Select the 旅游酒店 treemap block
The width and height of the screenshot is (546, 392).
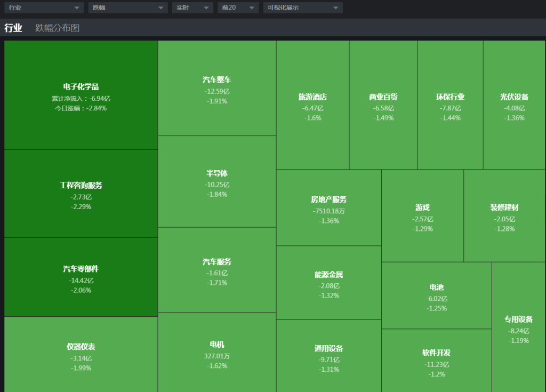tap(312, 105)
